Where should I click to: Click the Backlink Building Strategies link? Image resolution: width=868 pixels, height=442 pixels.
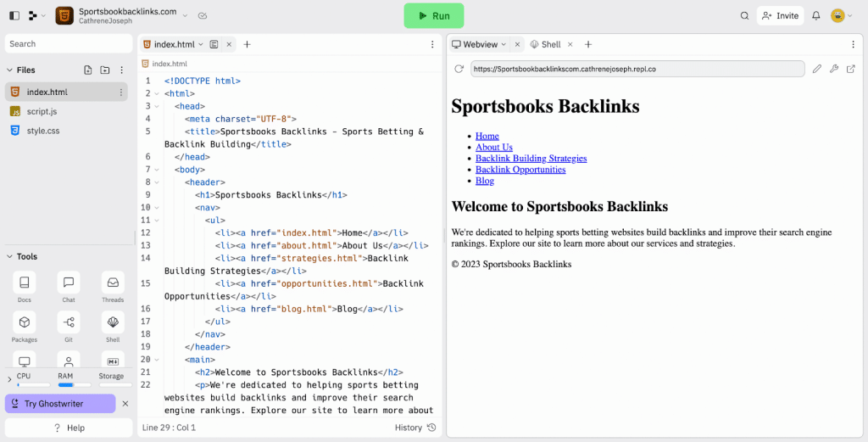pyautogui.click(x=531, y=158)
